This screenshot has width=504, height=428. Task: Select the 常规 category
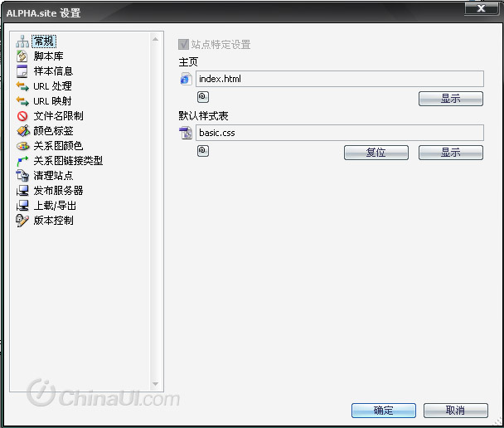pos(44,41)
